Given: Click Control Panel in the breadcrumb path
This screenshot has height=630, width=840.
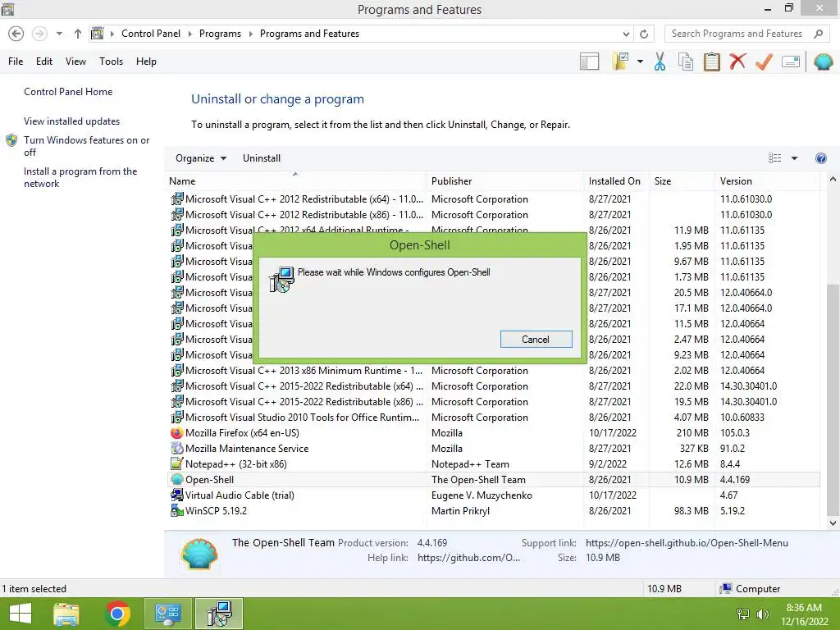Looking at the screenshot, I should pyautogui.click(x=151, y=34).
